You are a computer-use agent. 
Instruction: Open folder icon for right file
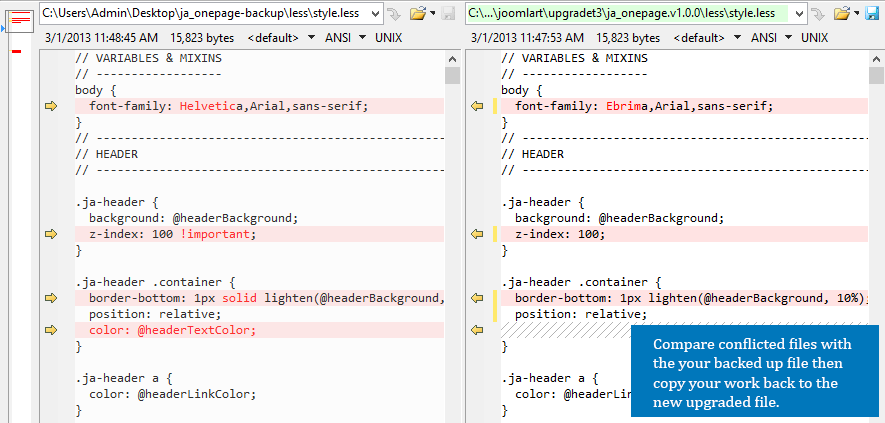click(840, 13)
